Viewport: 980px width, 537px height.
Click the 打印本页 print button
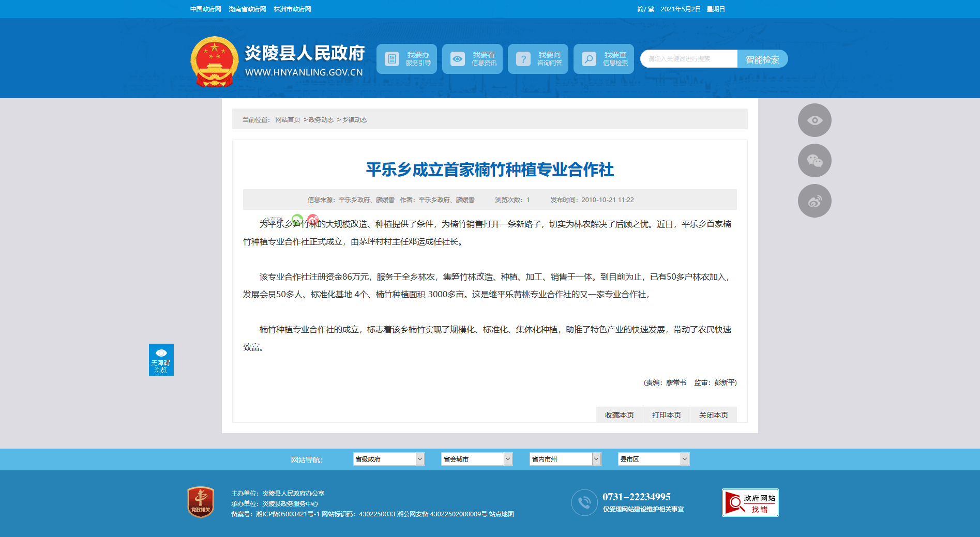click(667, 415)
